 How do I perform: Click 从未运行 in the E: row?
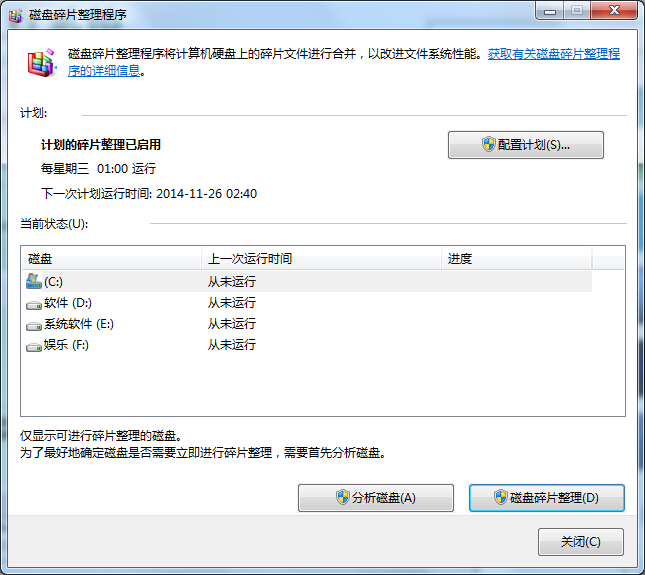coord(232,324)
